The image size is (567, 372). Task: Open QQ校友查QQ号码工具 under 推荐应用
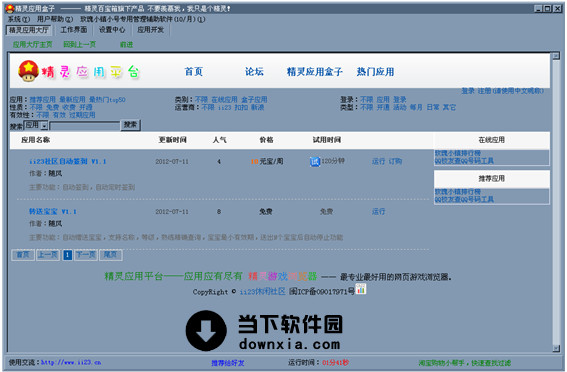point(464,199)
